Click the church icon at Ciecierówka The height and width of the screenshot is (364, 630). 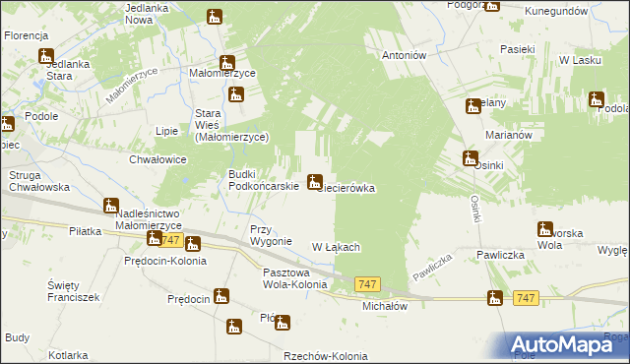[315, 182]
